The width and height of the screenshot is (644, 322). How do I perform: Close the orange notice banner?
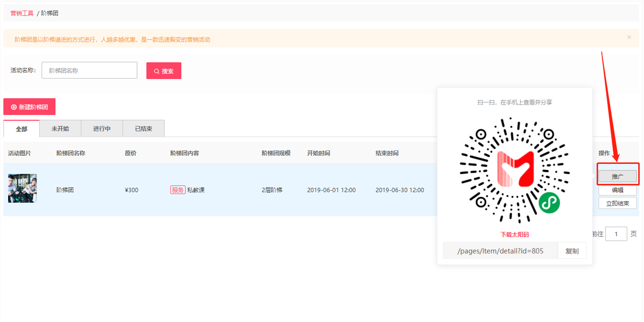point(629,37)
